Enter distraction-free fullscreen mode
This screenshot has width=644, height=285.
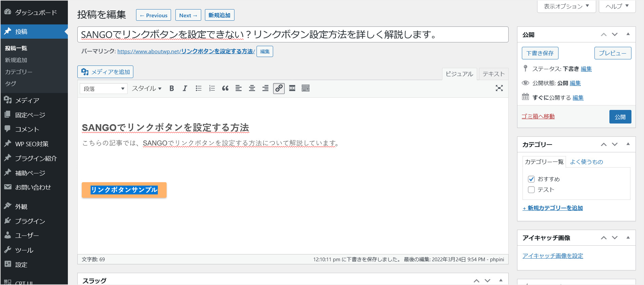(499, 88)
